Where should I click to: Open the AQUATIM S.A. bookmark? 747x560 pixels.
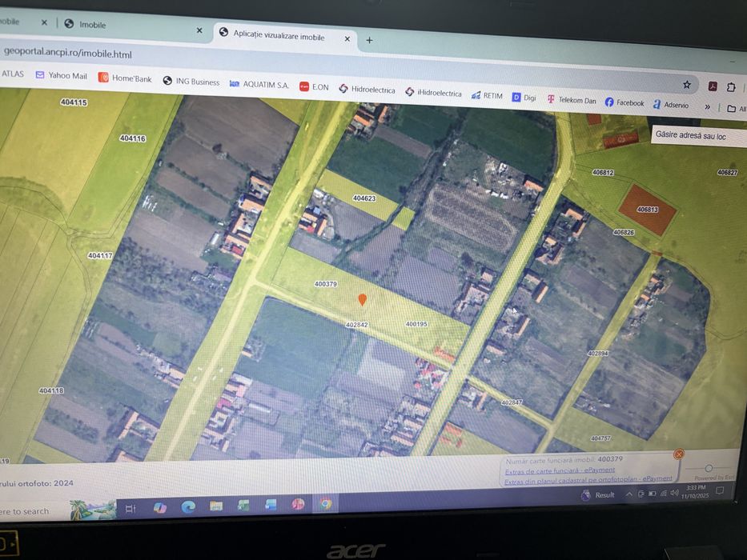point(259,85)
